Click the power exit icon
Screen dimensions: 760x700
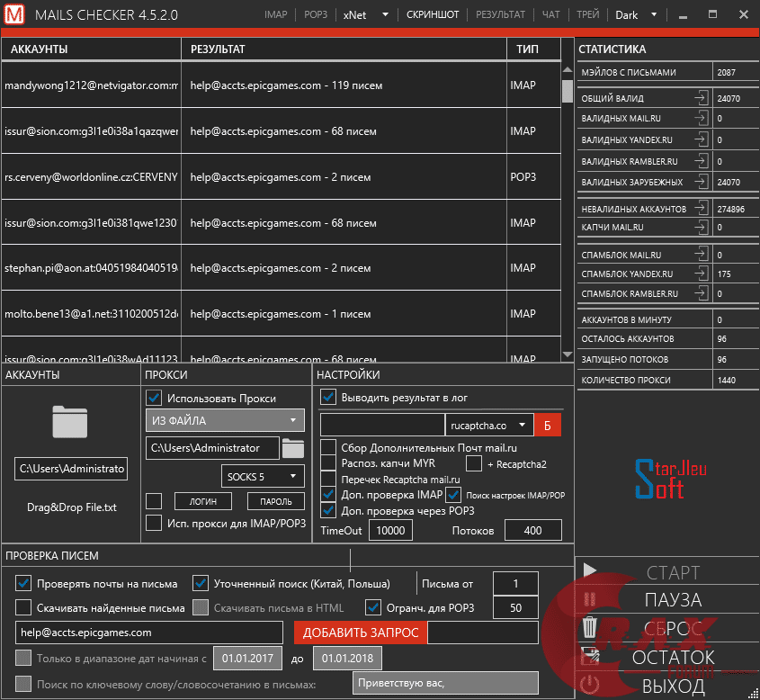pyautogui.click(x=590, y=685)
